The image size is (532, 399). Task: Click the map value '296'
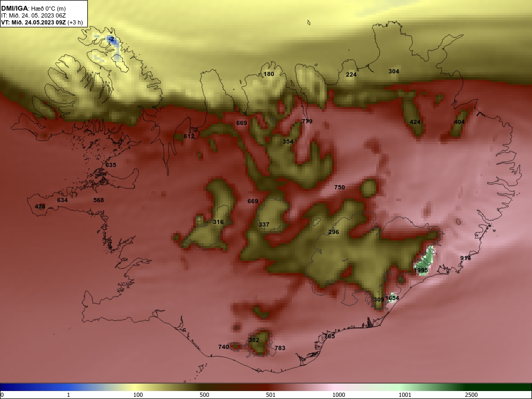click(334, 232)
